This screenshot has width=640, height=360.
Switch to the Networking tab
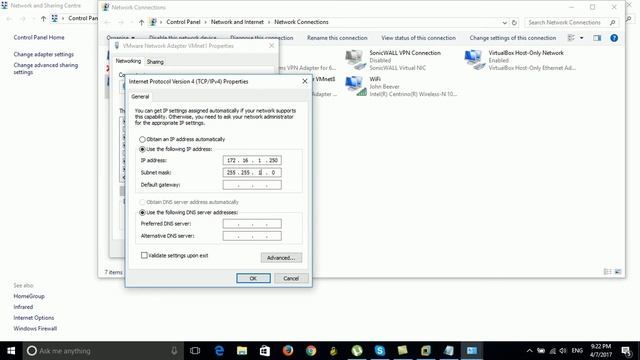click(128, 61)
